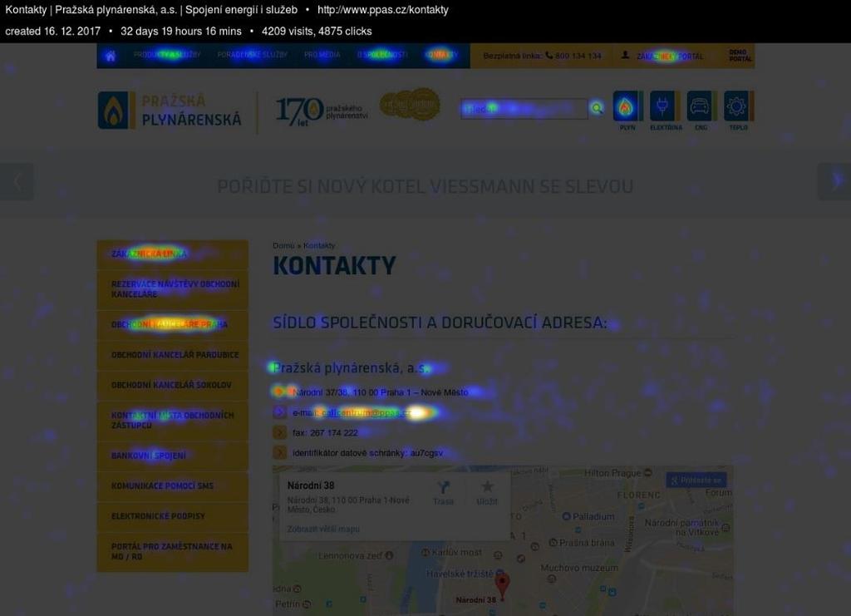Click the http://www.ppas.cz/kontakty URL in header bar

point(383,10)
